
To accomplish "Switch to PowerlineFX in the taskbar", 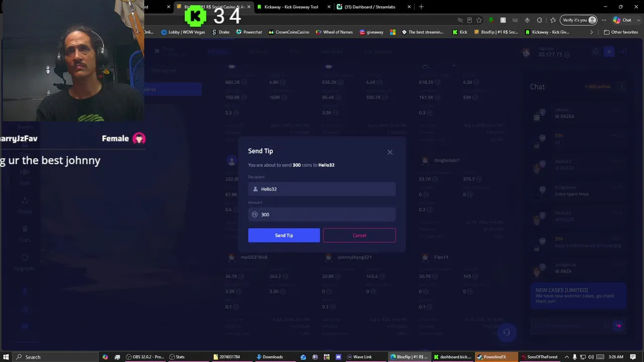I will tap(497, 357).
